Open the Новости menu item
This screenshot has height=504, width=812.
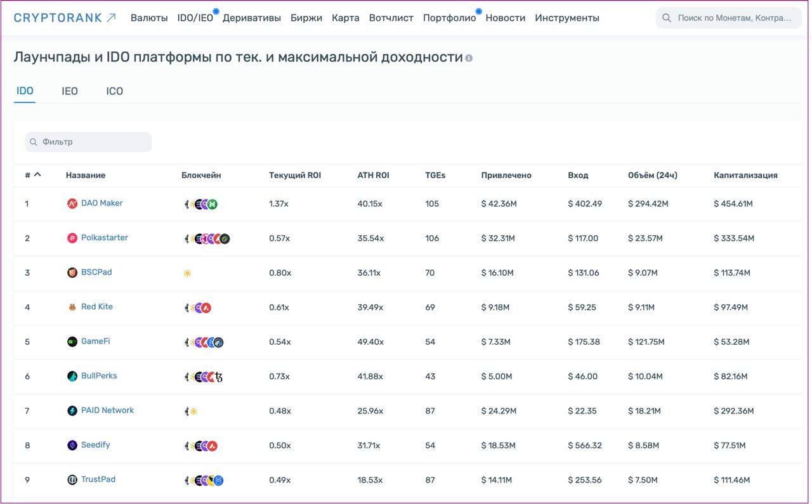pos(505,18)
